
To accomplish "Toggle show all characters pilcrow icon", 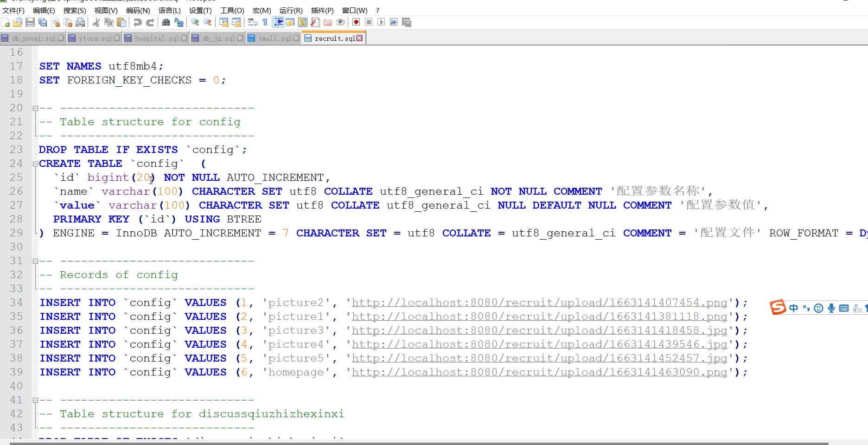I will tap(265, 22).
